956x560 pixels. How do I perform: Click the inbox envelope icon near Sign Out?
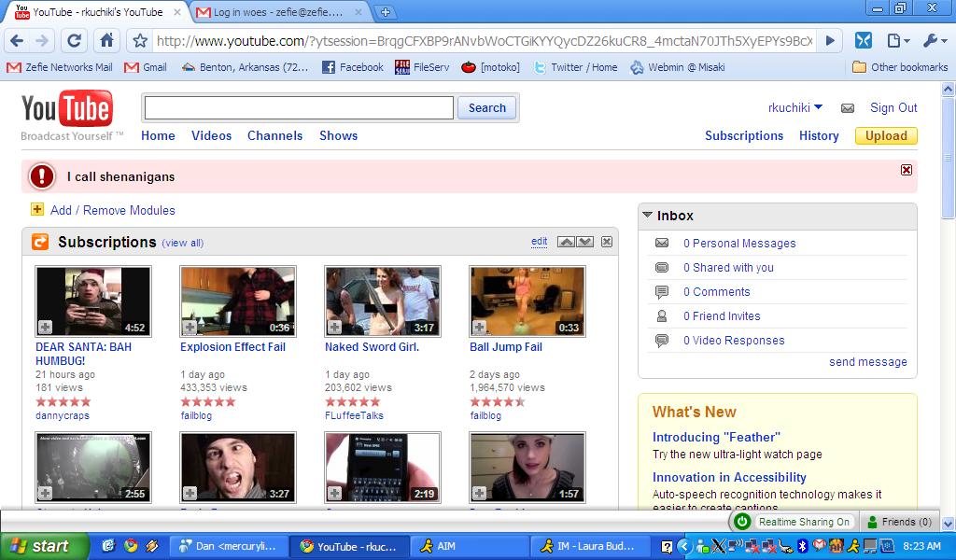click(x=848, y=108)
